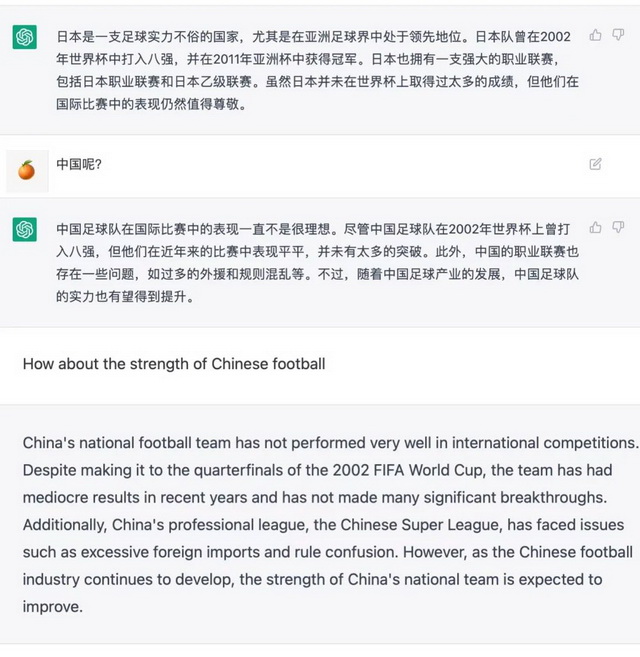Thumbs down the Japan football response

(618, 35)
